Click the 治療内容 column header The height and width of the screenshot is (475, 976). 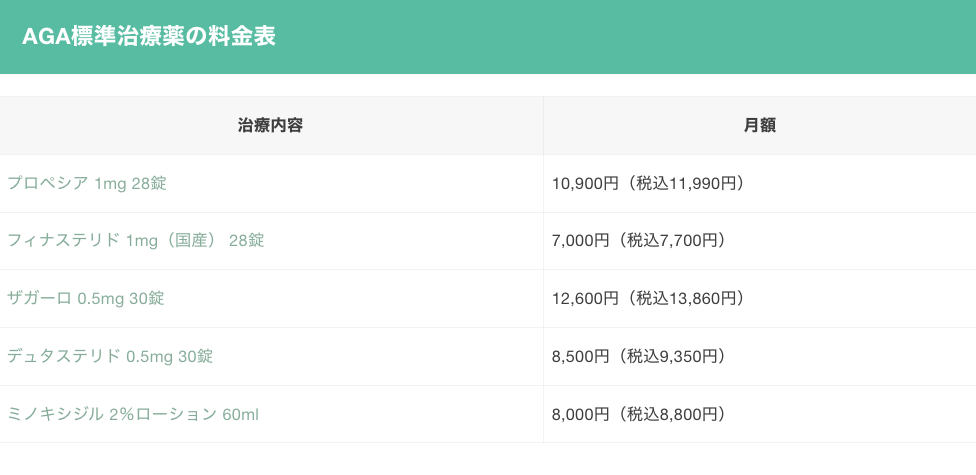click(x=271, y=126)
